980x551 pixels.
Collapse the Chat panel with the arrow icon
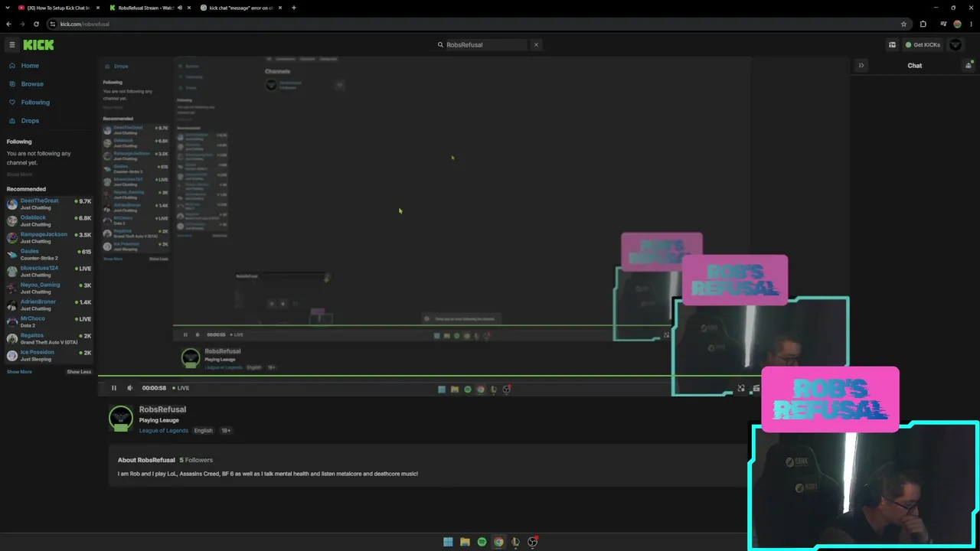(x=861, y=66)
